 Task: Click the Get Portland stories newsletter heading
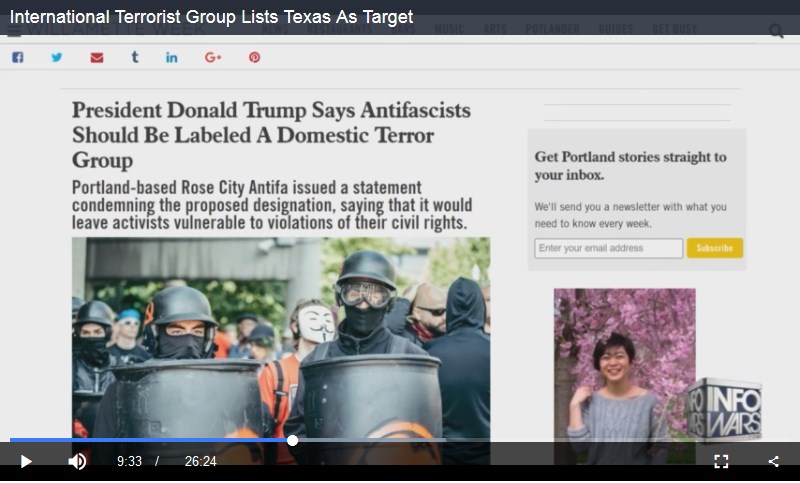tap(631, 166)
